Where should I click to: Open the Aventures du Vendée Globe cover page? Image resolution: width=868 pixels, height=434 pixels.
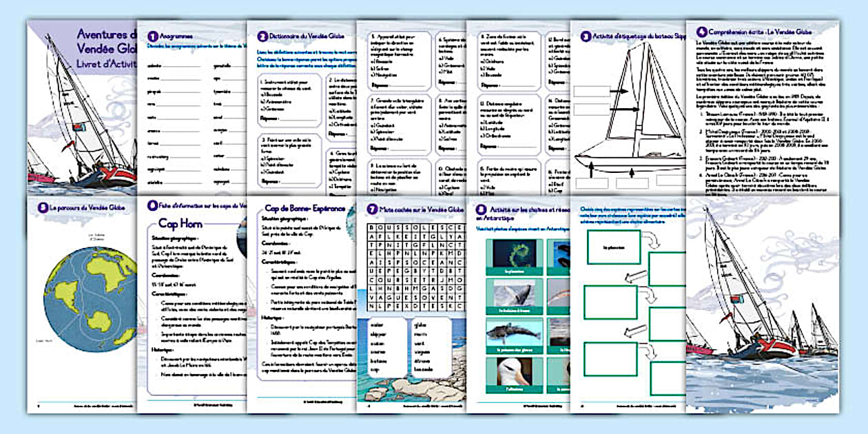pos(81,103)
